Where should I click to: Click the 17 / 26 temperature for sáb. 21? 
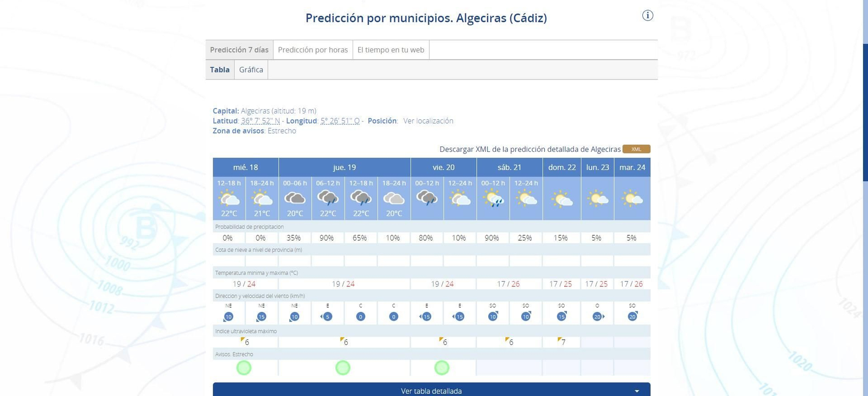[x=508, y=284]
